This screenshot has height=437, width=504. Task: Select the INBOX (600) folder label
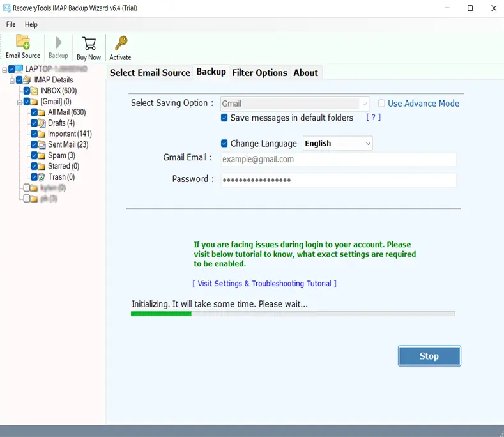(x=59, y=91)
